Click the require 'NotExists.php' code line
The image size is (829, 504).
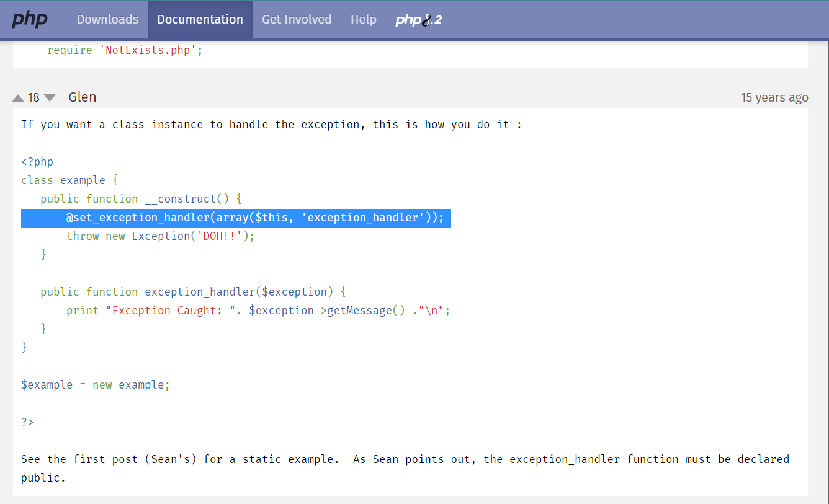pos(123,50)
